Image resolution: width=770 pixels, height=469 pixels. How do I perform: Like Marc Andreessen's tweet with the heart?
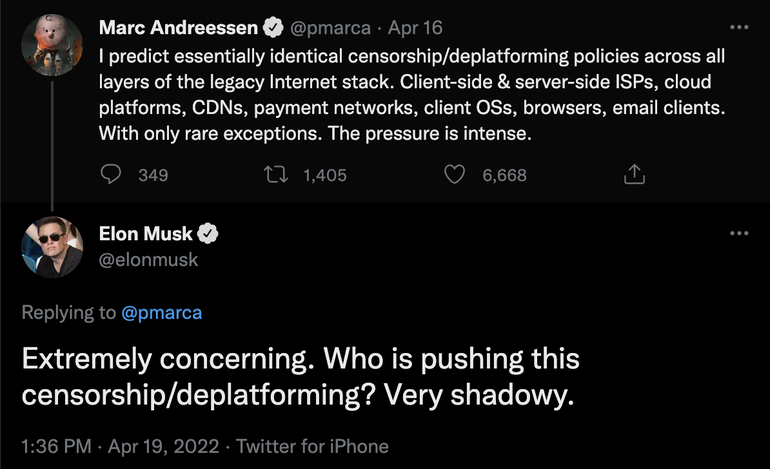pyautogui.click(x=455, y=175)
